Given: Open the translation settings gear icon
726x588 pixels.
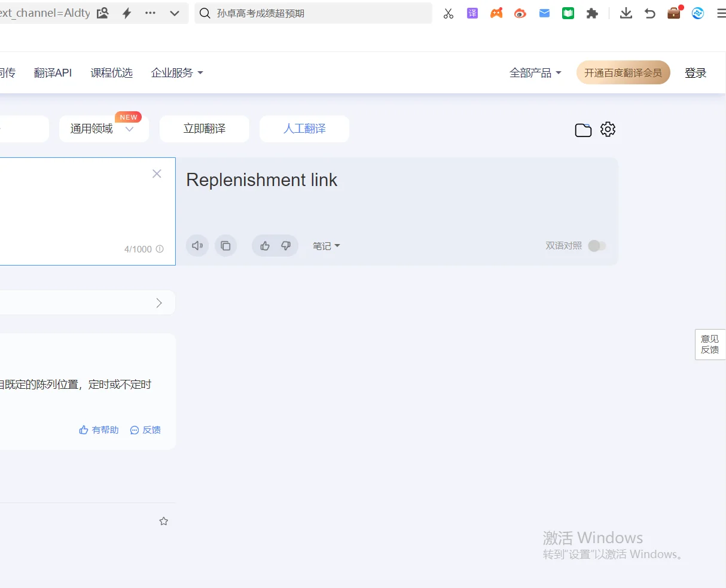Looking at the screenshot, I should [608, 129].
